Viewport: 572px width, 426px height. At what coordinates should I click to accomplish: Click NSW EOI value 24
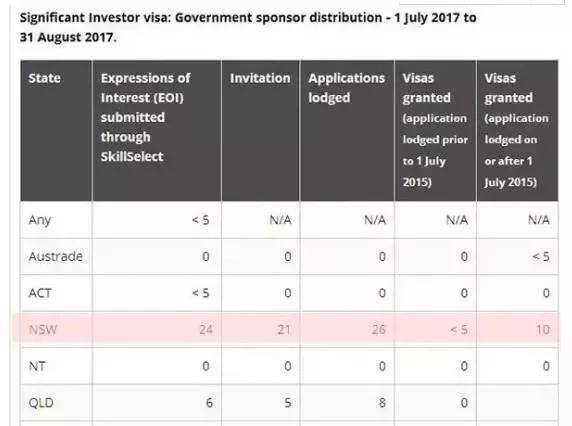206,330
